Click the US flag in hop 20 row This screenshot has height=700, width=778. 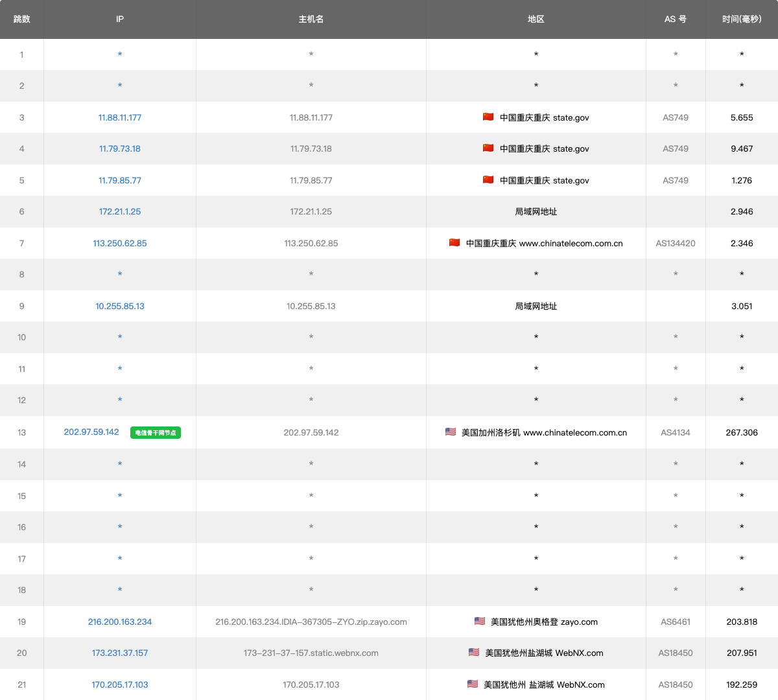[474, 652]
